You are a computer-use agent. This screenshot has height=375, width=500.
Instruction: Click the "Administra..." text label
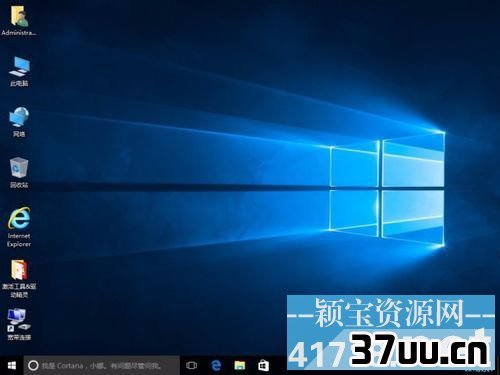tap(19, 33)
